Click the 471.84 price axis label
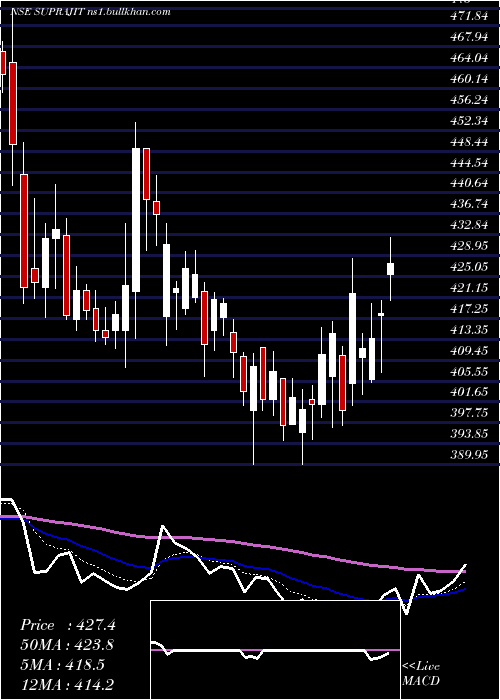The image size is (500, 700). point(469,17)
